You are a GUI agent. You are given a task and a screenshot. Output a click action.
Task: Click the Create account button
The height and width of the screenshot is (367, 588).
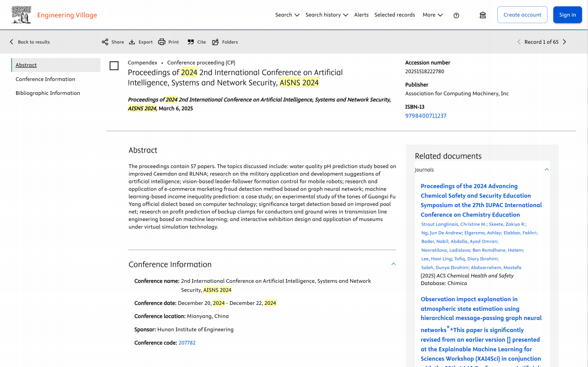click(522, 15)
